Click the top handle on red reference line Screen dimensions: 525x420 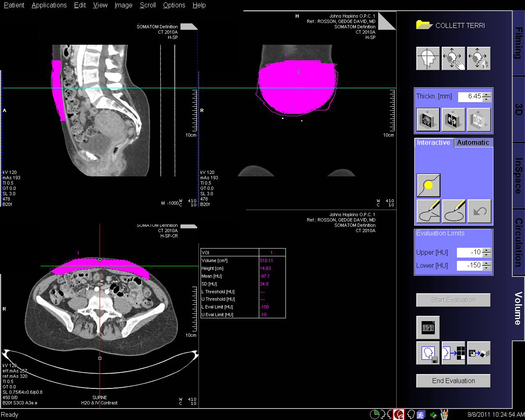[x=100, y=259]
